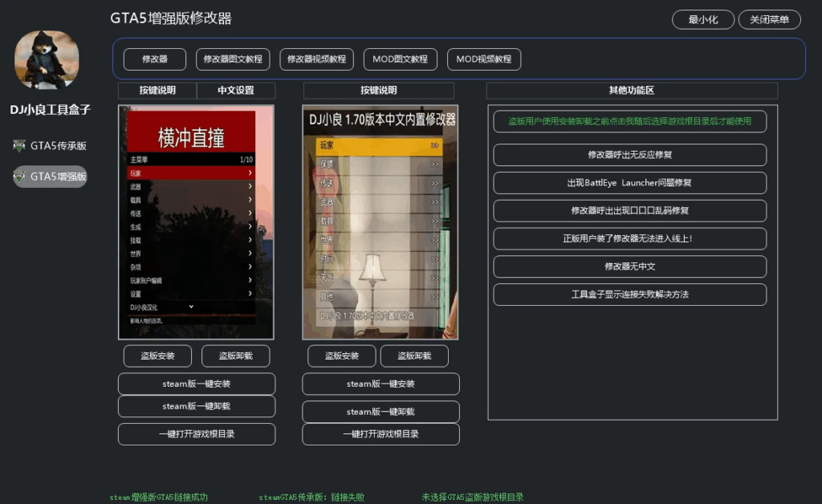Click steam版一键安装 in the left panel
The height and width of the screenshot is (504, 822).
(196, 384)
